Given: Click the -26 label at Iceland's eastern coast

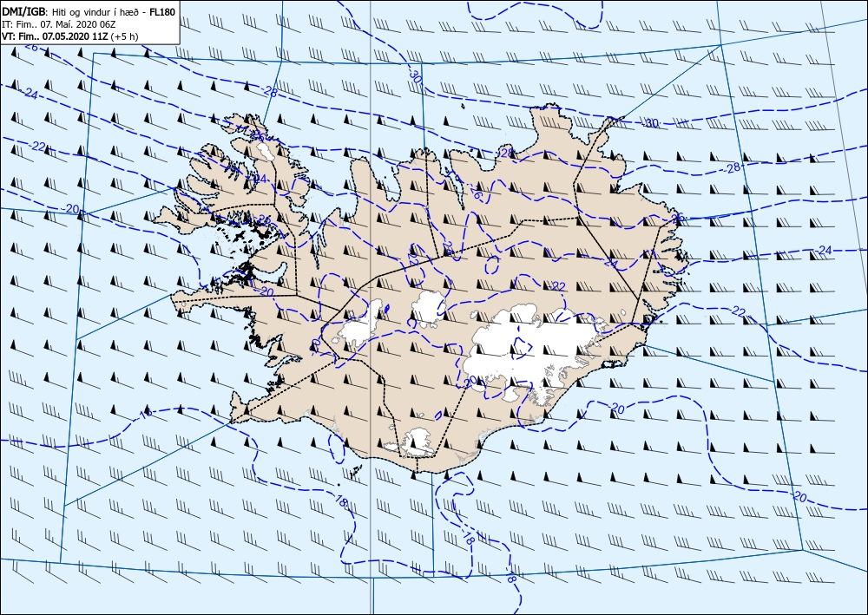Looking at the screenshot, I should pyautogui.click(x=677, y=219).
